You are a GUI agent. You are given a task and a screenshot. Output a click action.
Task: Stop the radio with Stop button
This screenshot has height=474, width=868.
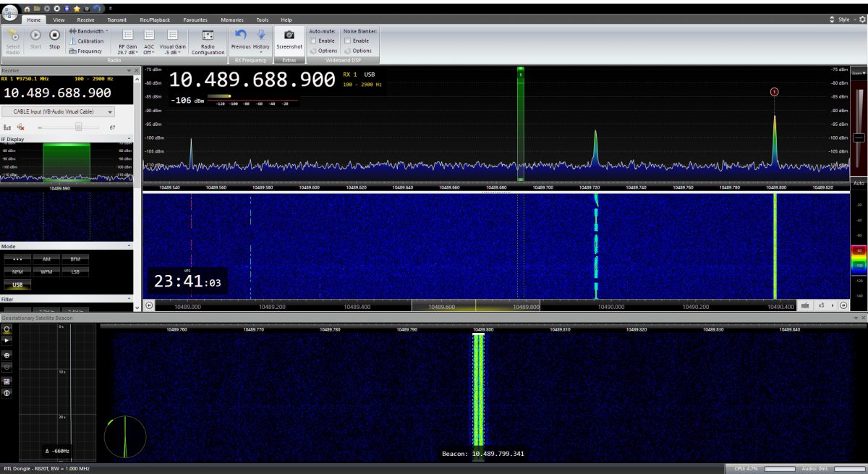pyautogui.click(x=54, y=39)
